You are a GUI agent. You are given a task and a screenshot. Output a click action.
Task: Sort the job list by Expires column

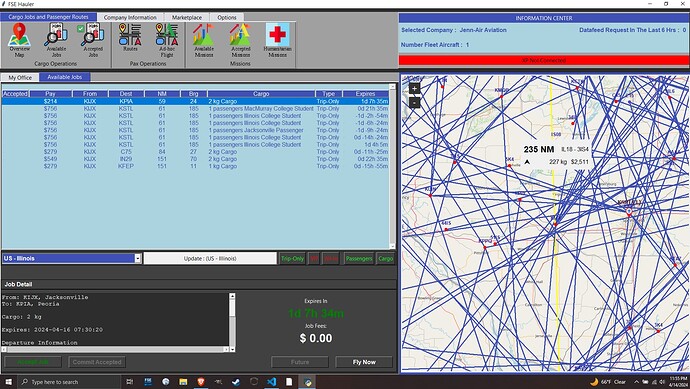coord(365,94)
